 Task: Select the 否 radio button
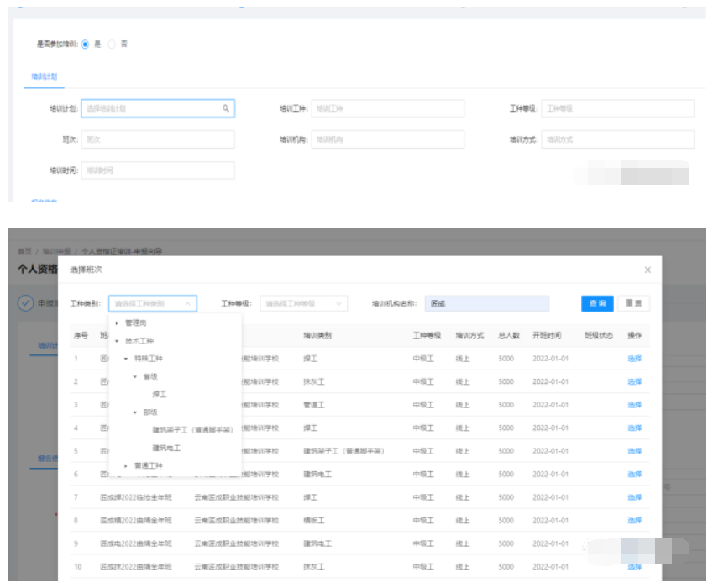112,44
